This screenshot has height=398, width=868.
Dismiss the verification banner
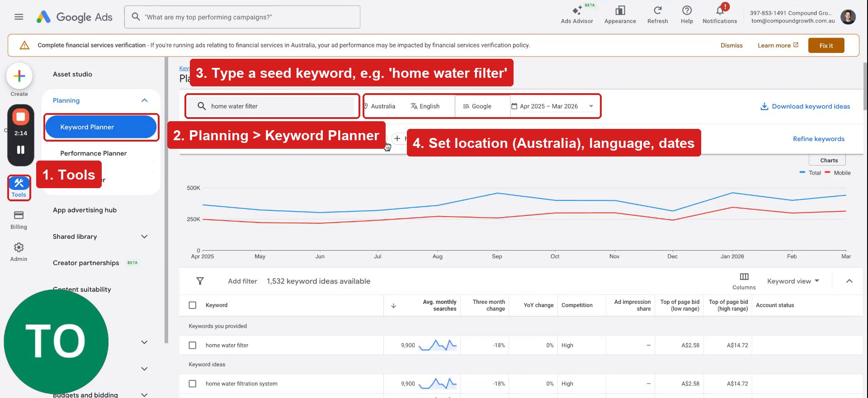click(x=731, y=46)
